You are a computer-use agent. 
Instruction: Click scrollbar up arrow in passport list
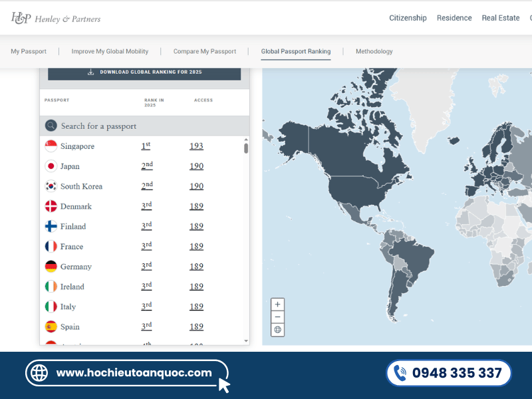246,140
